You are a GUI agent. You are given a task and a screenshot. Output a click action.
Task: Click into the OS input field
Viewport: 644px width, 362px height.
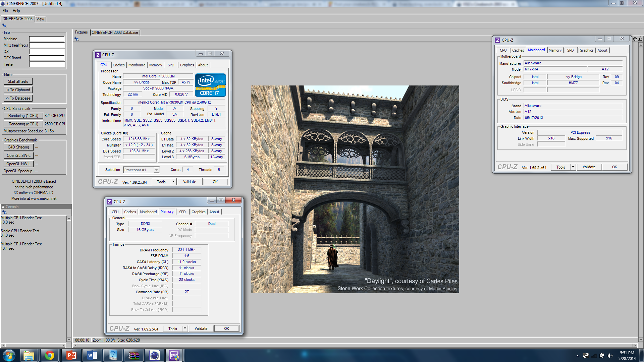click(47, 52)
